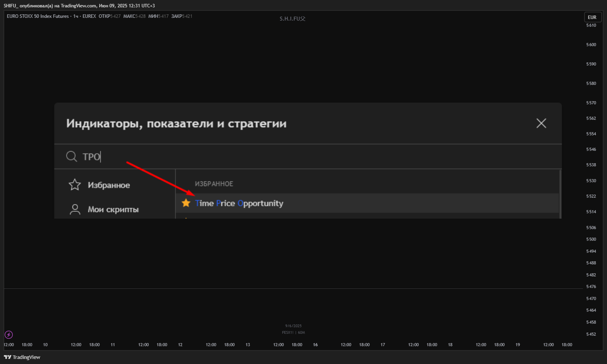Click the person icon beside Мои скрипты
The image size is (607, 364).
pyautogui.click(x=75, y=209)
